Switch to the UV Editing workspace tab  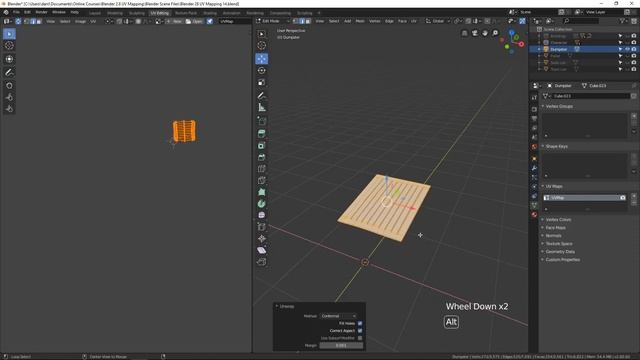click(159, 13)
